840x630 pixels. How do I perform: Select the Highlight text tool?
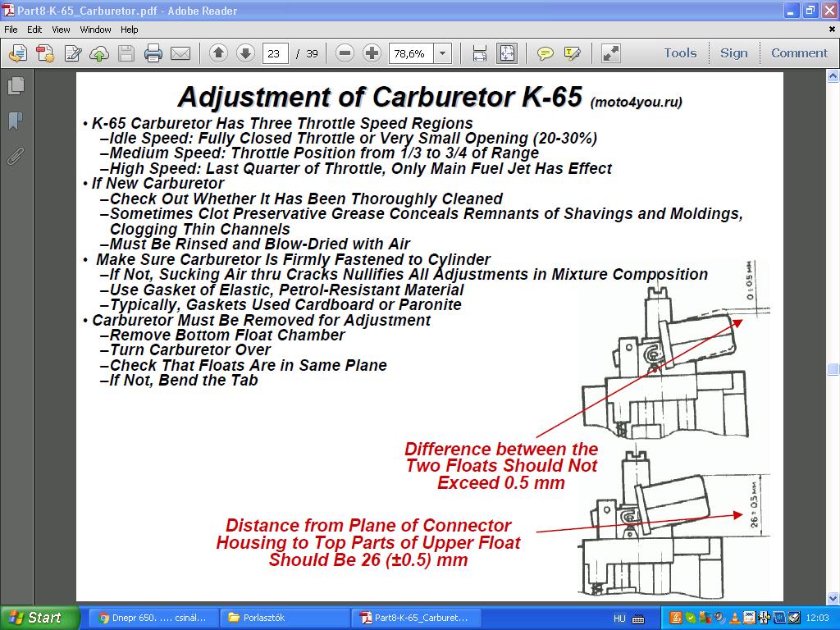coord(572,53)
